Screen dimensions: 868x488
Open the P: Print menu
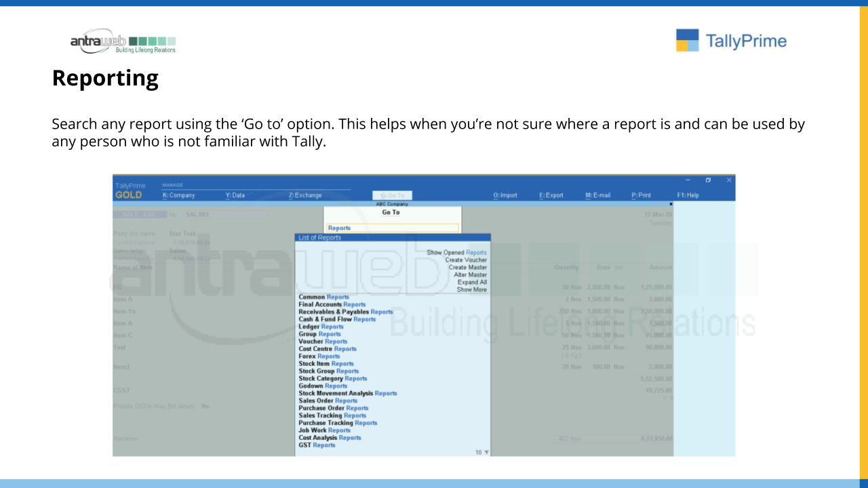(x=641, y=195)
